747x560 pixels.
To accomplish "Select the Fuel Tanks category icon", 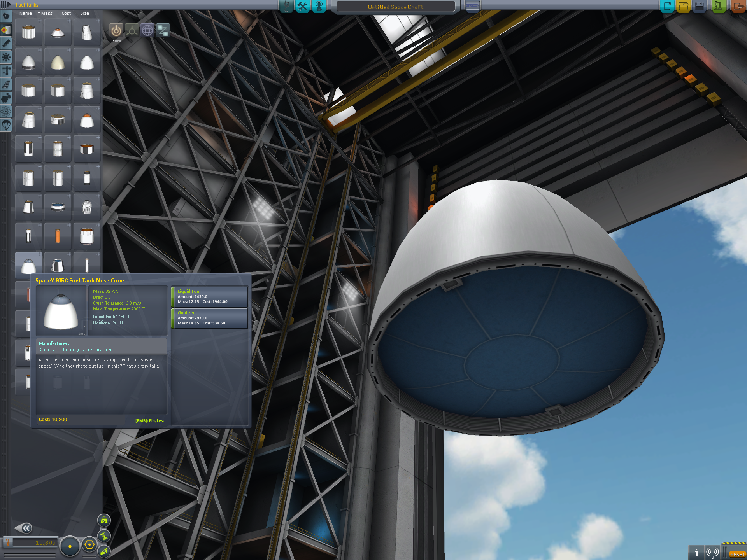I will (x=6, y=30).
